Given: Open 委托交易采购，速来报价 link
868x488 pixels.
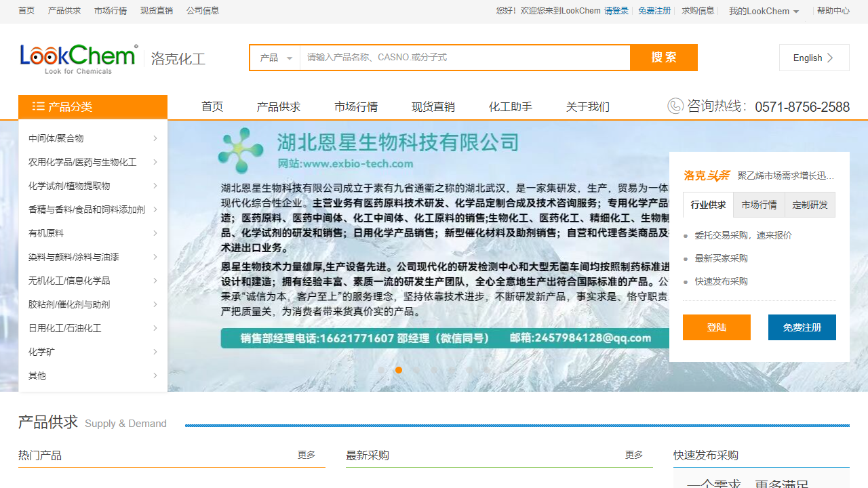Looking at the screenshot, I should pos(743,235).
